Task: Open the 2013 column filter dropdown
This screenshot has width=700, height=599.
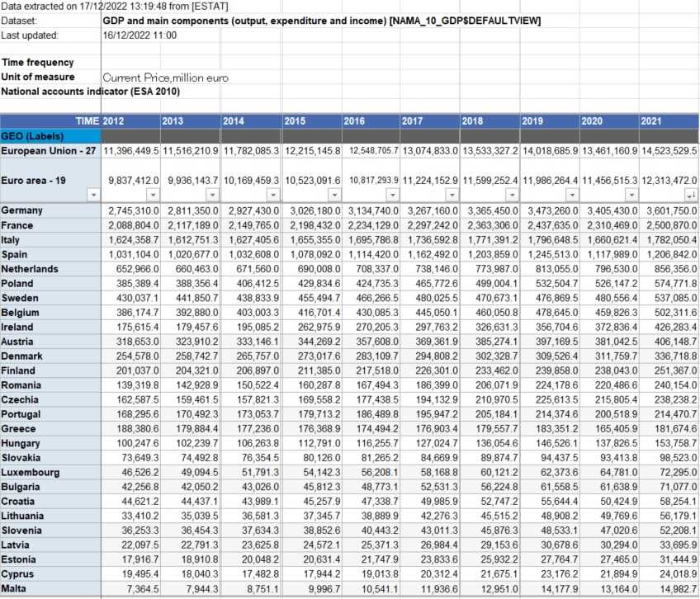Action: 212,196
